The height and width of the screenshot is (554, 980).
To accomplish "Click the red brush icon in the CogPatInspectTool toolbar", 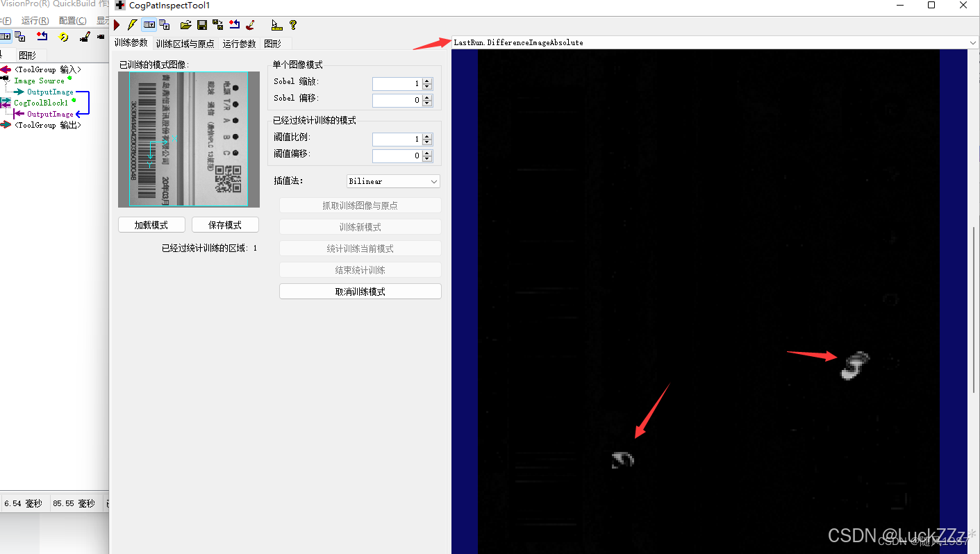I will pyautogui.click(x=250, y=25).
